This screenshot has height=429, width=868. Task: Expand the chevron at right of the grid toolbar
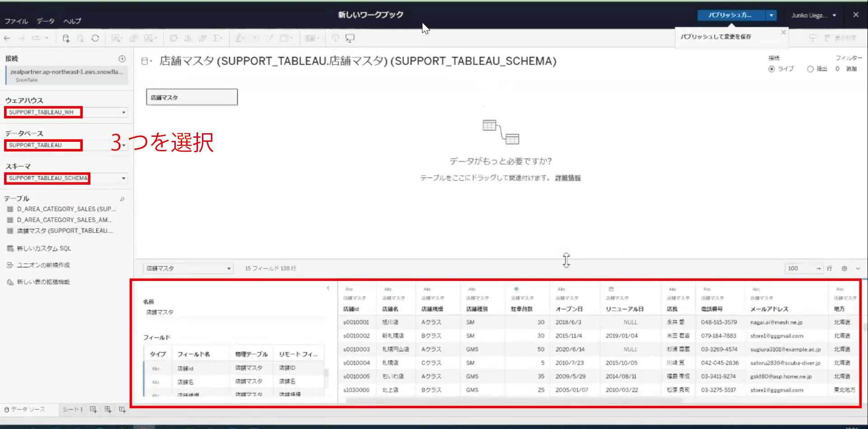[x=858, y=269]
